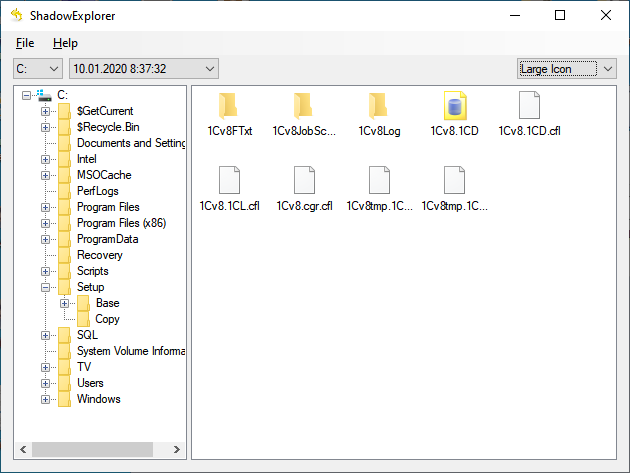Viewport: 630px width, 473px height.
Task: Click the tree scrollbar right arrow
Action: [x=177, y=450]
